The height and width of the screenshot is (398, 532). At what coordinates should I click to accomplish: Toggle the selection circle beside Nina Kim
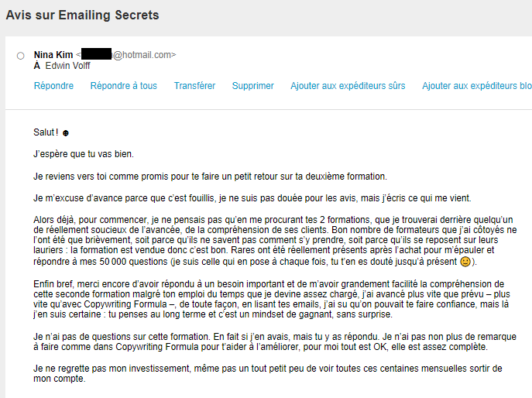[20, 56]
